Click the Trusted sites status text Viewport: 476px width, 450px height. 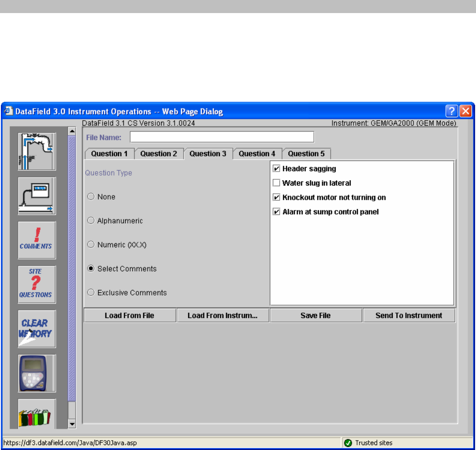(x=374, y=443)
